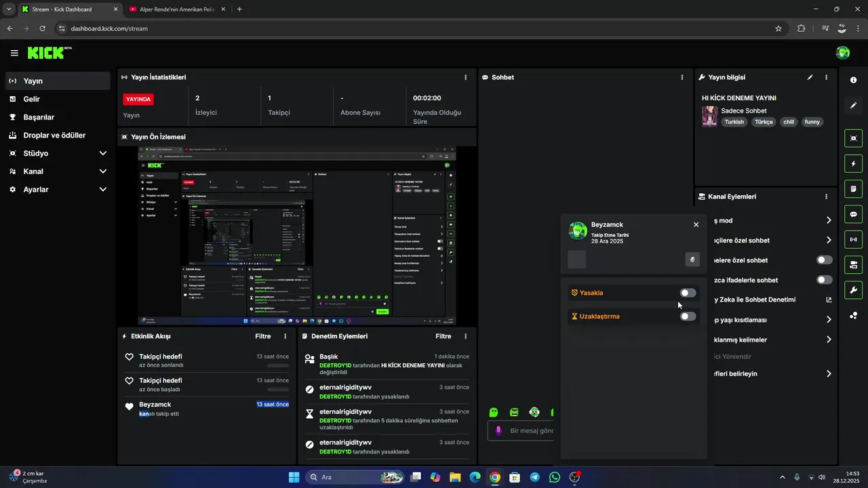Open Sohbet panel three-dot menu

pos(682,77)
